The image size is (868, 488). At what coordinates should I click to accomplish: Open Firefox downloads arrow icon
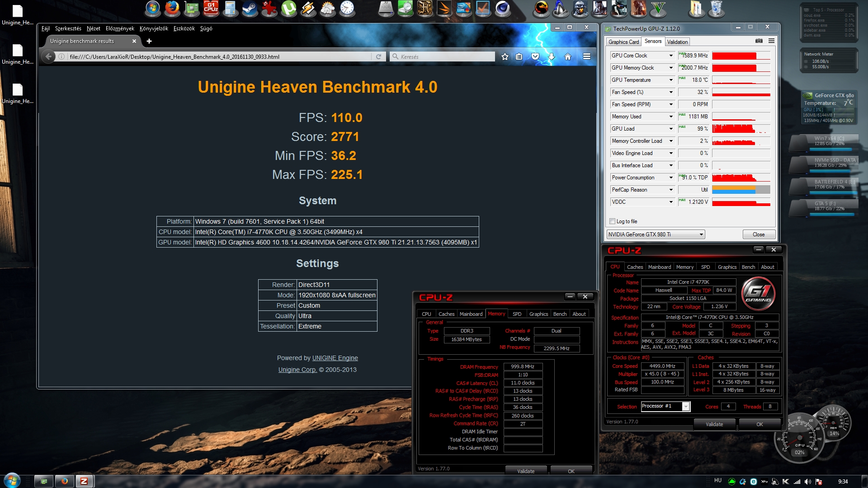click(552, 56)
